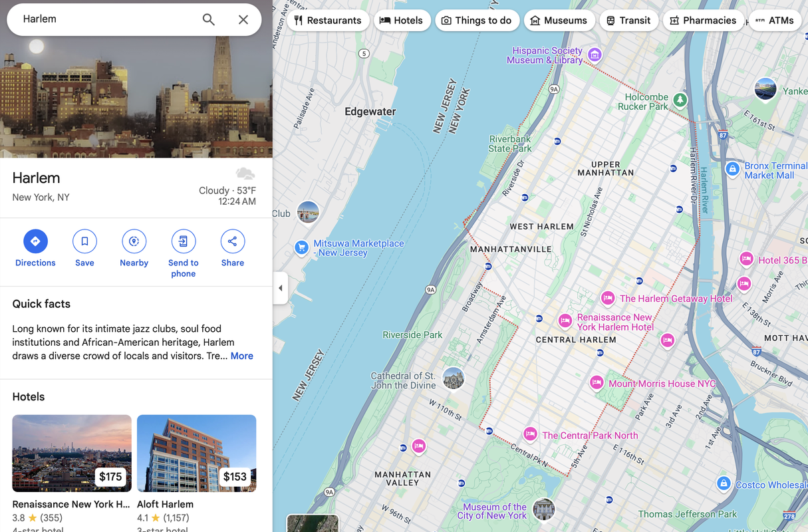
Task: Open the map layers thumbnail
Action: pos(313,523)
